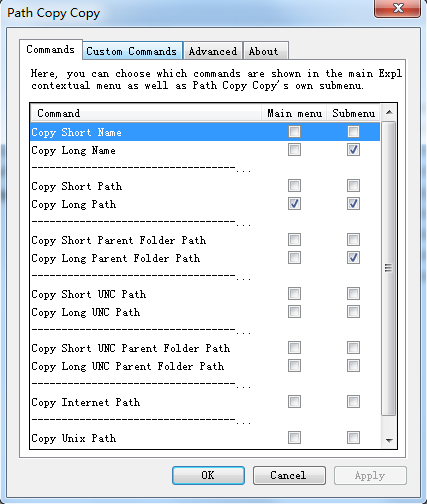Click the scrollbar down arrow
Screen dimensions: 427x504
coord(389,440)
